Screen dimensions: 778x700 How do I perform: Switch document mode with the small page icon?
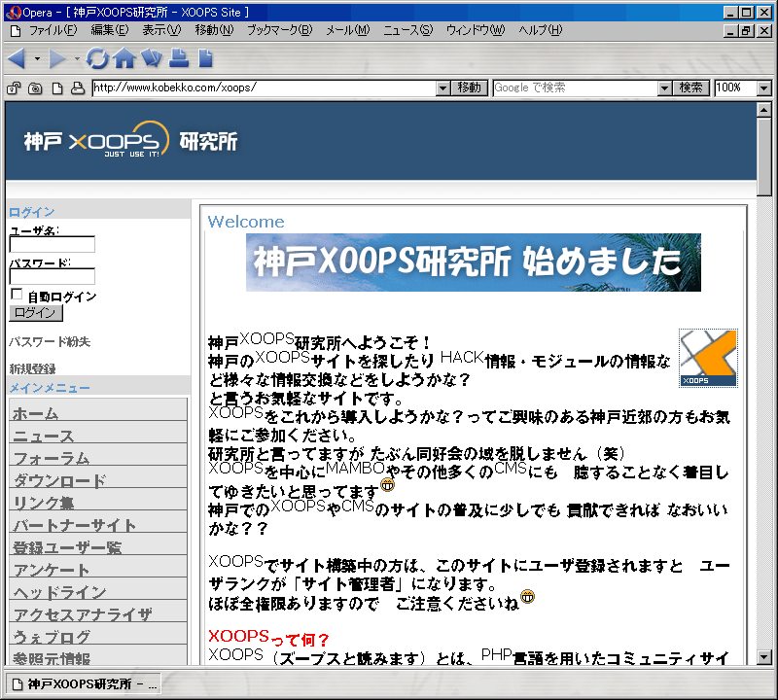pos(57,88)
